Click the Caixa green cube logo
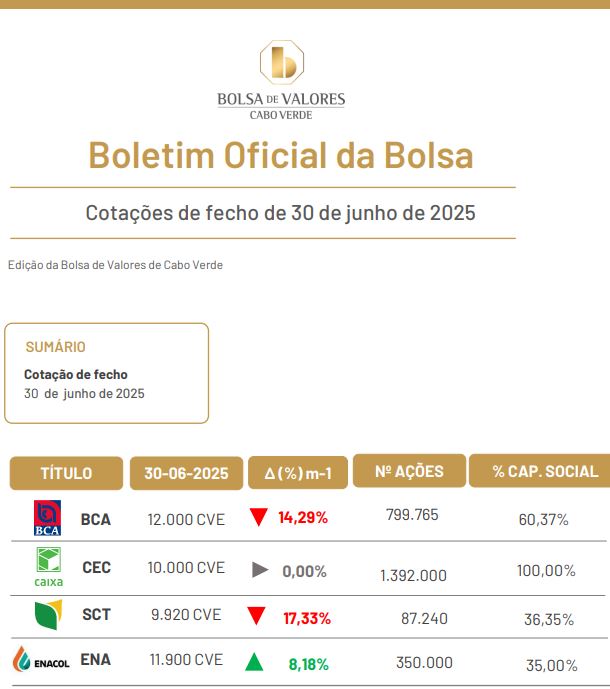 tap(48, 567)
